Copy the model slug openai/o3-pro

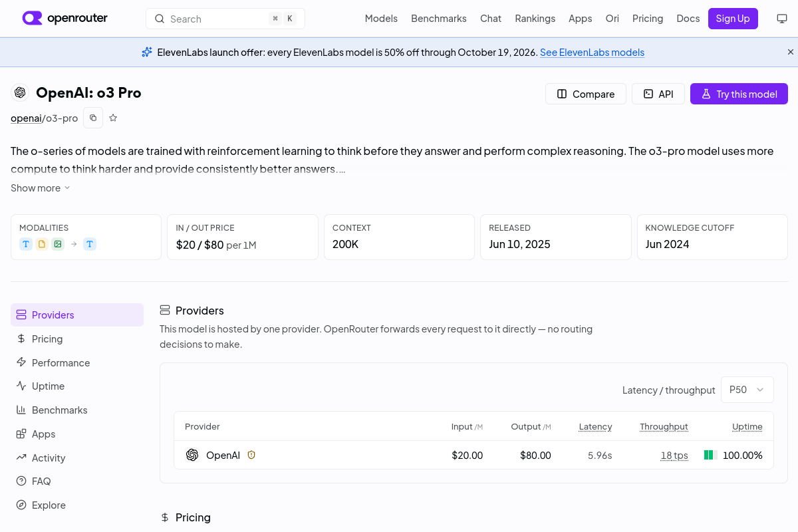[93, 118]
